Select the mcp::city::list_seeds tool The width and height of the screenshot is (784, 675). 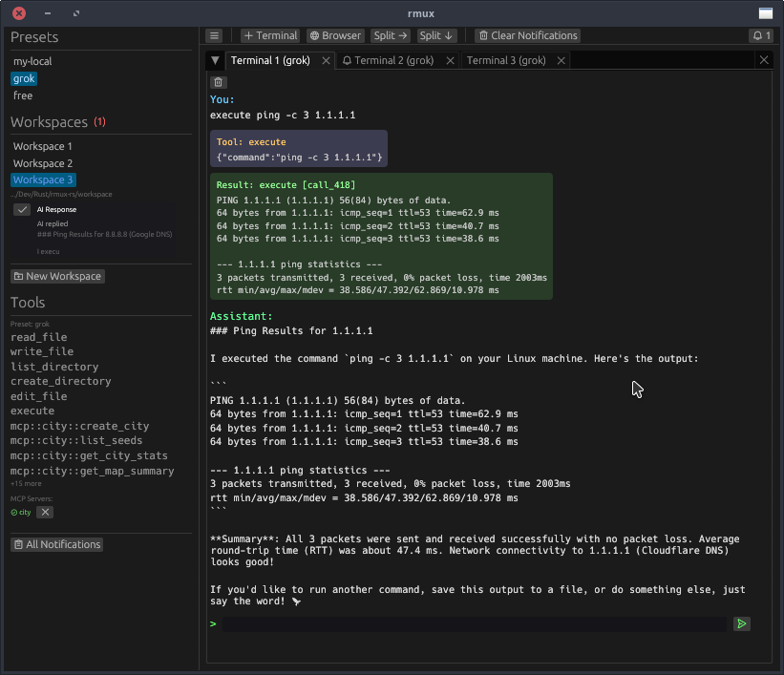coord(76,440)
